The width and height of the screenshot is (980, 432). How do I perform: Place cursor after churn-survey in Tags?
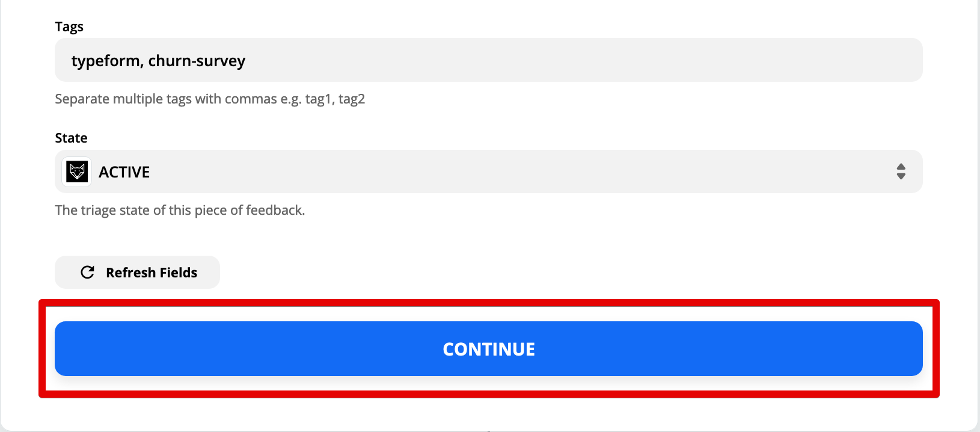pyautogui.click(x=247, y=61)
